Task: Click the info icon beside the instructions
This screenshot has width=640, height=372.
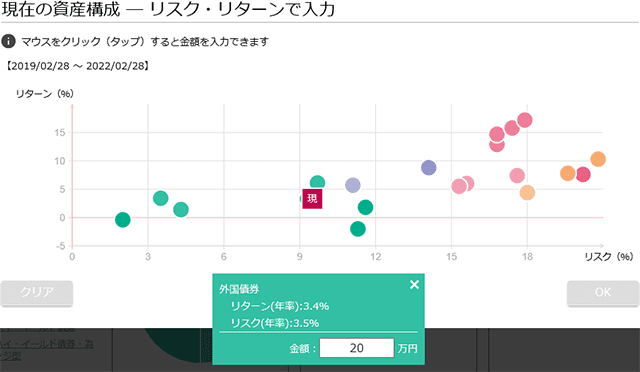Action: click(8, 41)
